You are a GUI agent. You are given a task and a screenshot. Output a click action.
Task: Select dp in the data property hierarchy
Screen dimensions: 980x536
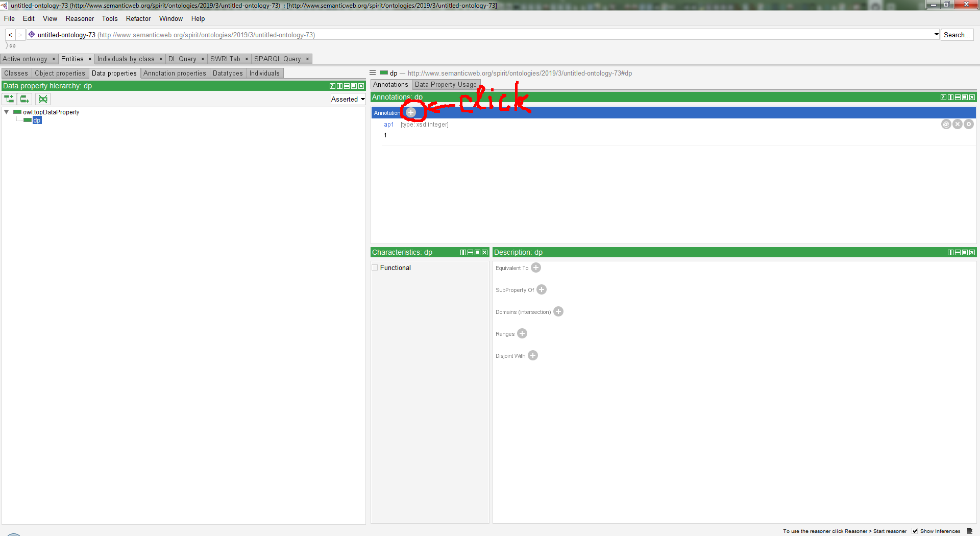[36, 120]
